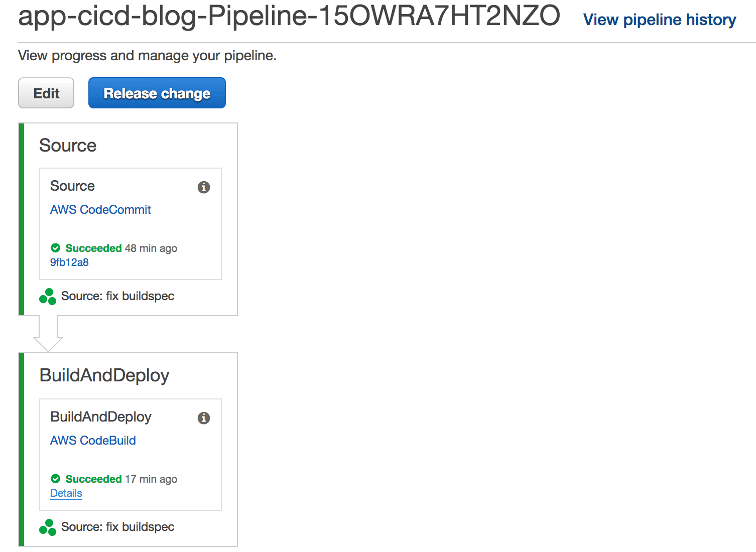Click the revision icon beside Source: fix buildspec
The image size is (756, 552).
tap(47, 296)
